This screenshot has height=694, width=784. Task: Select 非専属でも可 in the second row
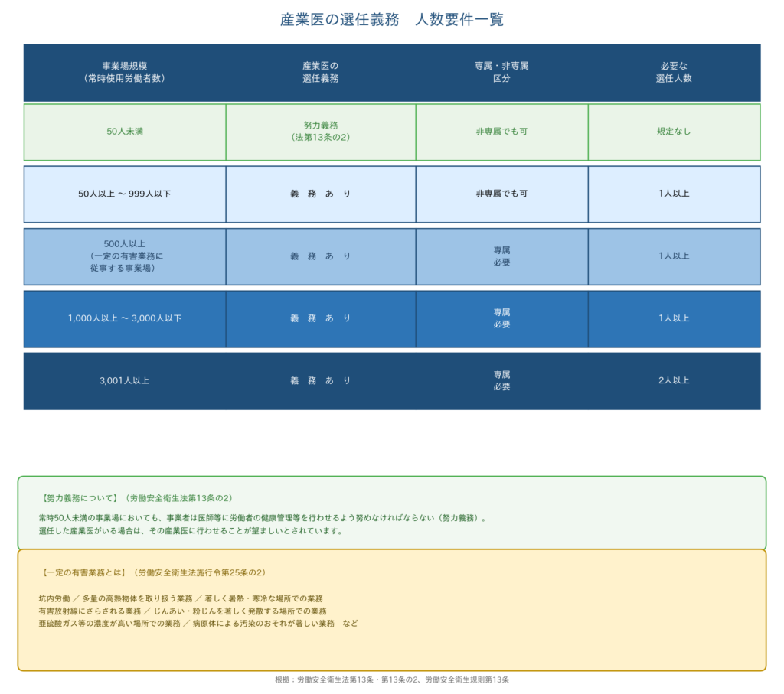click(x=501, y=194)
